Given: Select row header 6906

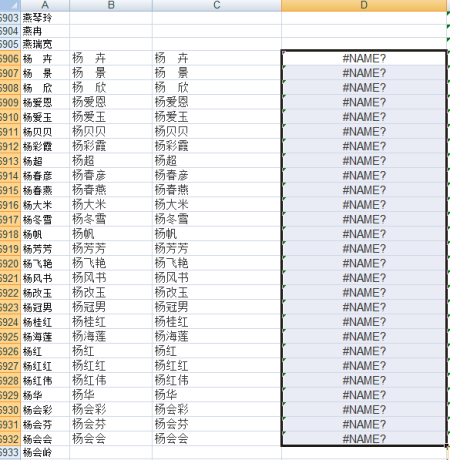Looking at the screenshot, I should click(10, 58).
